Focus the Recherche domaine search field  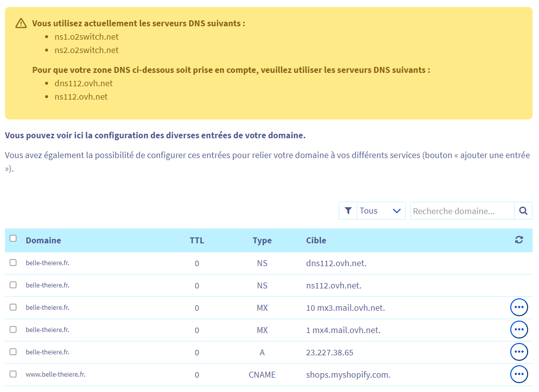tap(462, 211)
